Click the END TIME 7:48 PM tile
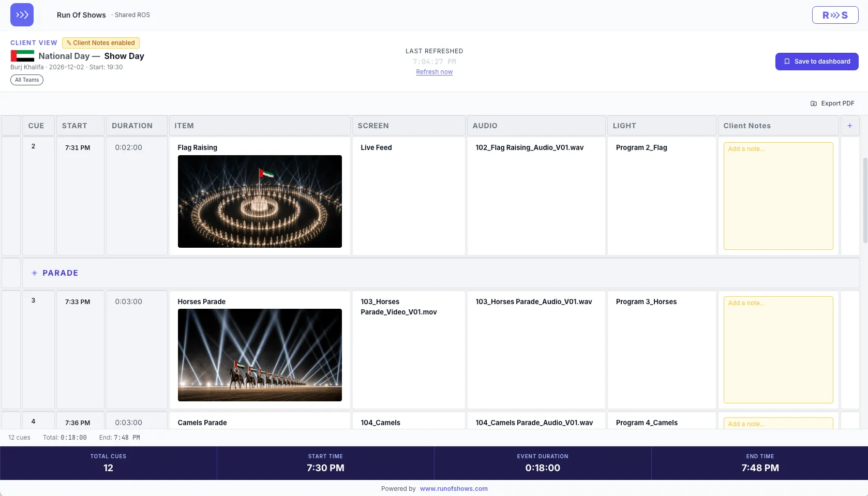The width and height of the screenshot is (868, 496). (x=760, y=463)
